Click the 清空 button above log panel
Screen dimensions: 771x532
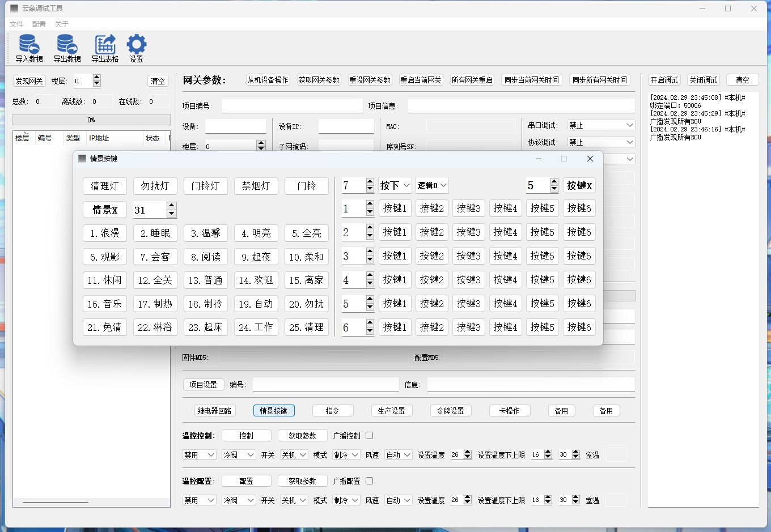[743, 80]
